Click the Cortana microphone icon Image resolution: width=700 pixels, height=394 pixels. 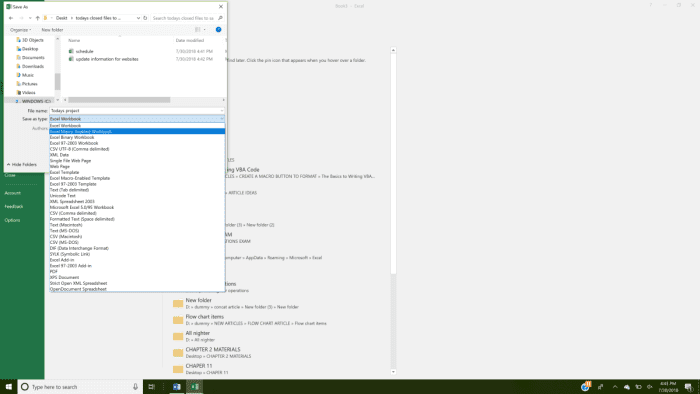pyautogui.click(x=135, y=386)
